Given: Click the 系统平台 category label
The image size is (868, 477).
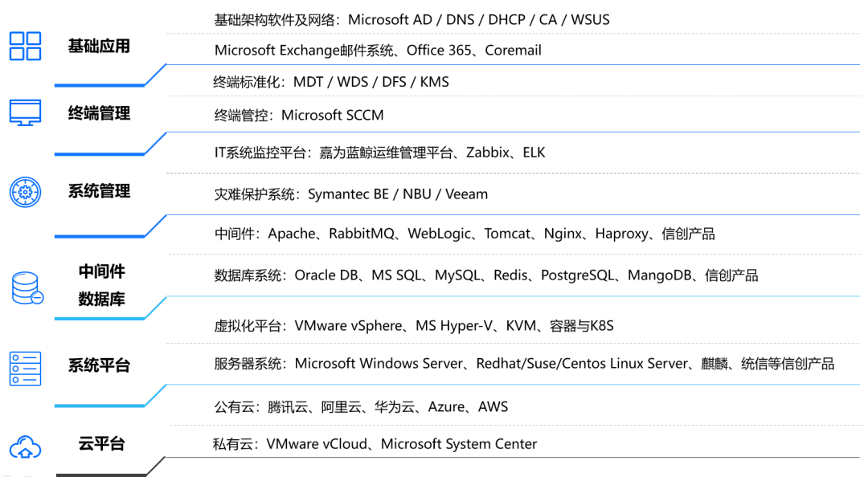Looking at the screenshot, I should pos(99,365).
